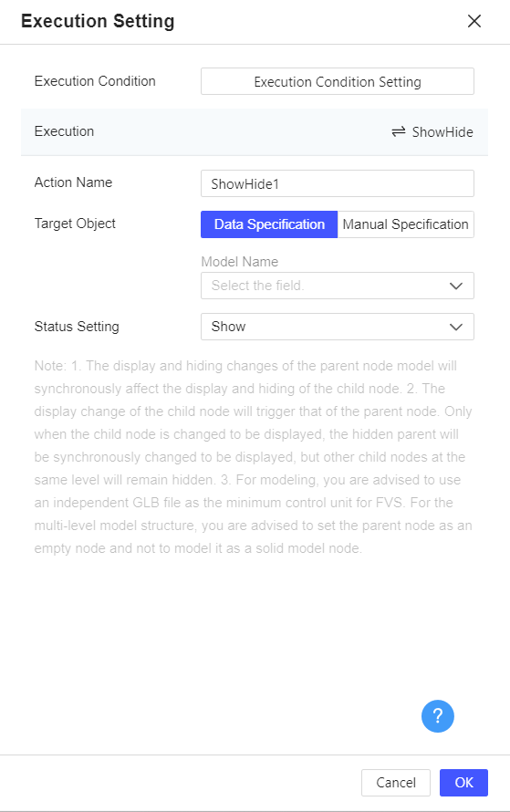Open the Status Setting Show dropdown
The image size is (510, 812).
(x=338, y=327)
